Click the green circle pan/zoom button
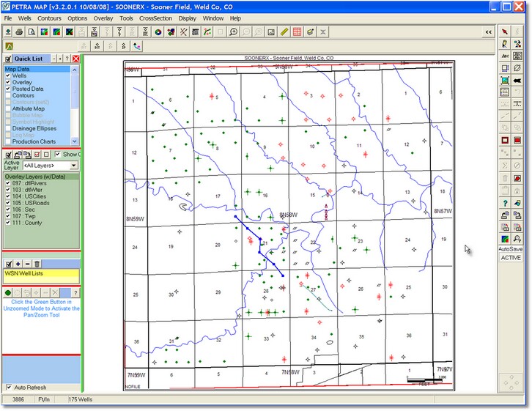Screen dimensions: 532x411 8,292
